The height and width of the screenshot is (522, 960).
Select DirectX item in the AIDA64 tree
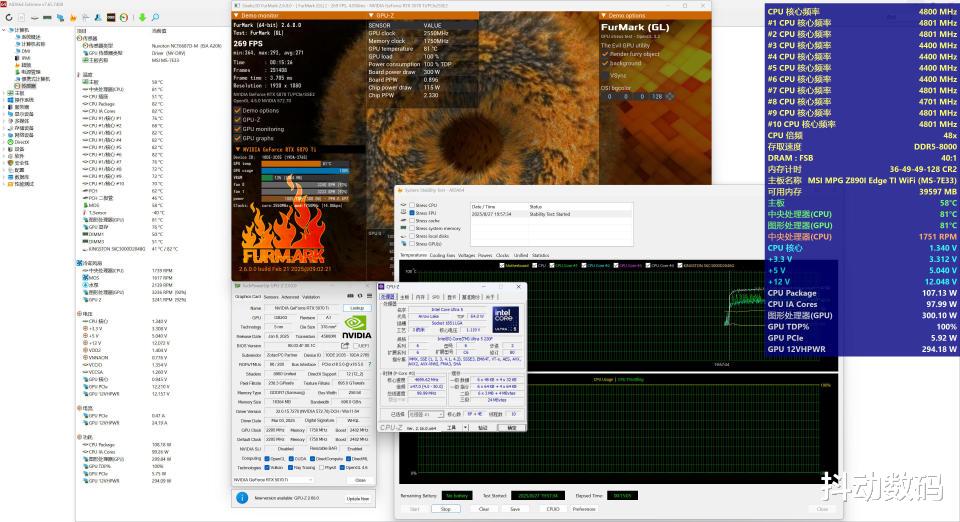pos(22,142)
